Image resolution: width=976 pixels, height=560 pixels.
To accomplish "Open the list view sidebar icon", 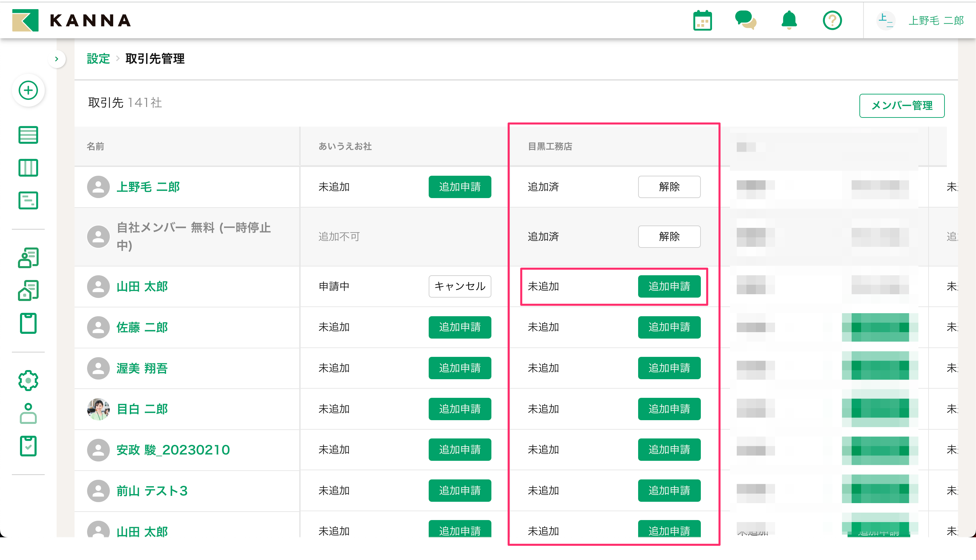I will 28,135.
